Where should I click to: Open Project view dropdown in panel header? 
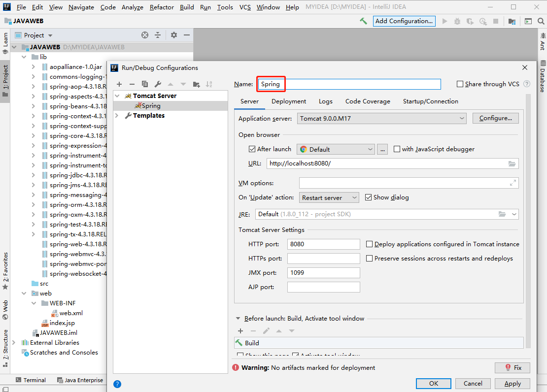(x=50, y=35)
